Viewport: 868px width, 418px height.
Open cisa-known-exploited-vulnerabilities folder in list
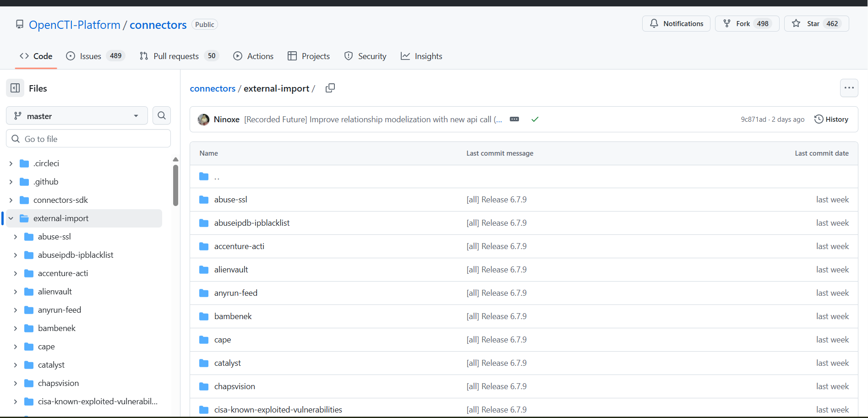click(278, 410)
